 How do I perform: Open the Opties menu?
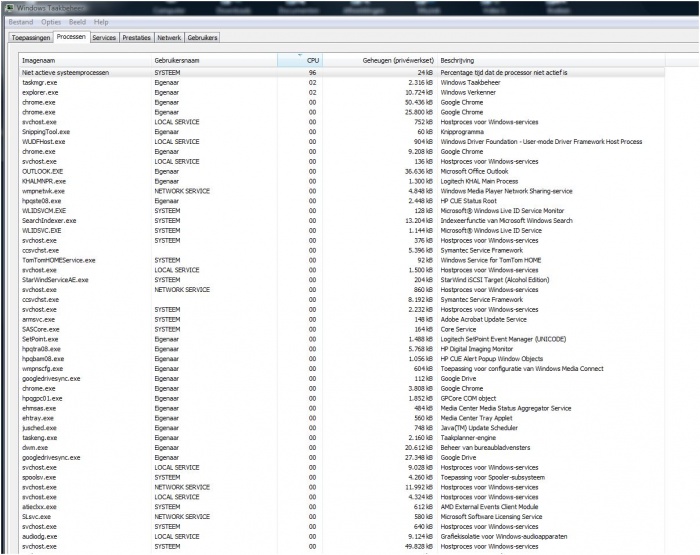(x=51, y=22)
